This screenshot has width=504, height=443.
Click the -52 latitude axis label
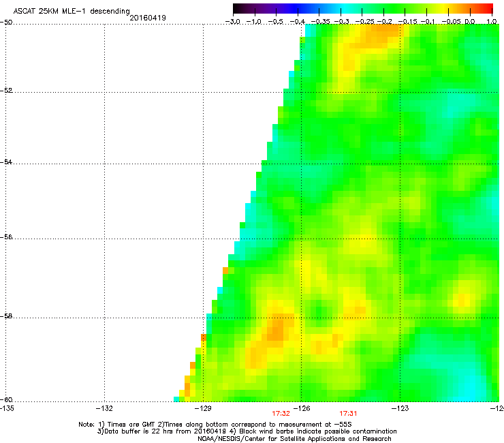pos(6,91)
